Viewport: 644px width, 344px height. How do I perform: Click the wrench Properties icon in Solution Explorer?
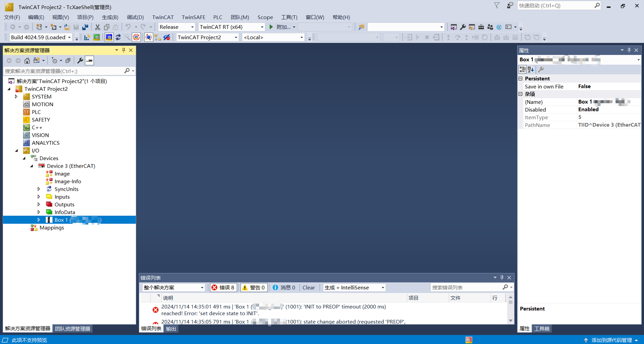80,61
